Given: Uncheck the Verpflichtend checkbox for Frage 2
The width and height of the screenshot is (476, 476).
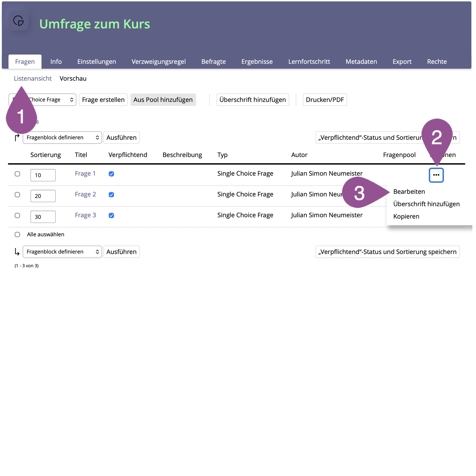Looking at the screenshot, I should click(x=111, y=195).
